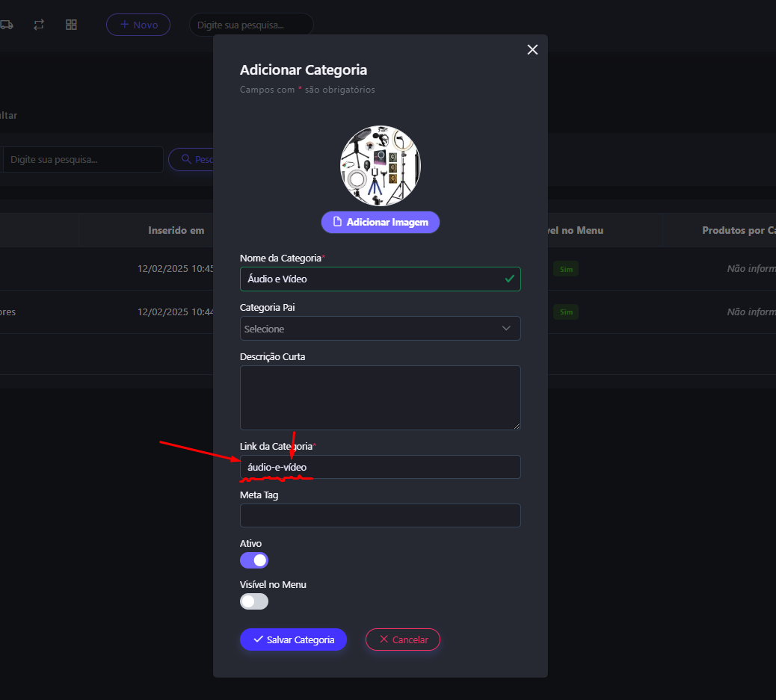Click the X icon on Cancelar button
This screenshot has height=700, width=776.
pos(384,639)
